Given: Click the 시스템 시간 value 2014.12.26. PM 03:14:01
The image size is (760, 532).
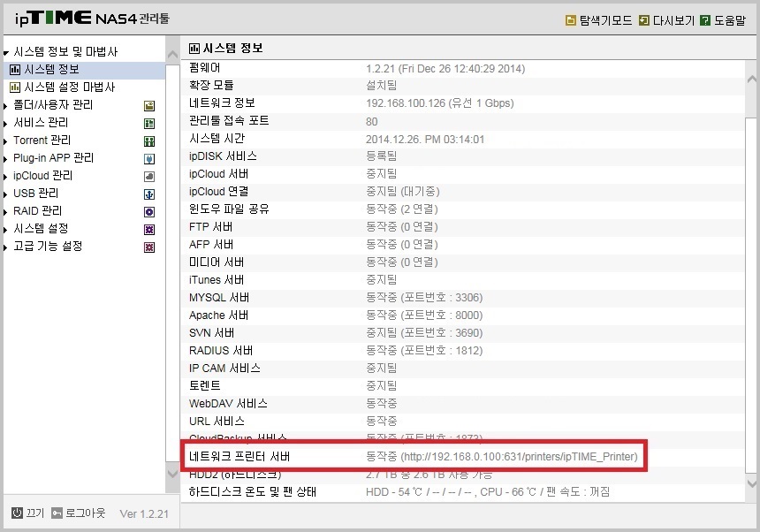Looking at the screenshot, I should [x=424, y=139].
